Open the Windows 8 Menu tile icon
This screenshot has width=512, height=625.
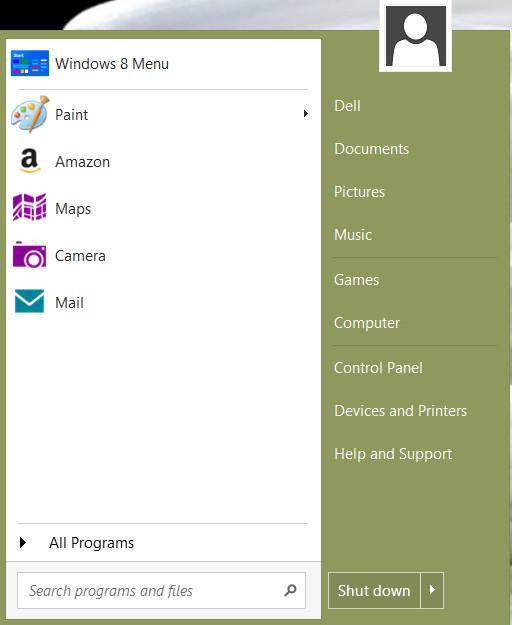30,63
